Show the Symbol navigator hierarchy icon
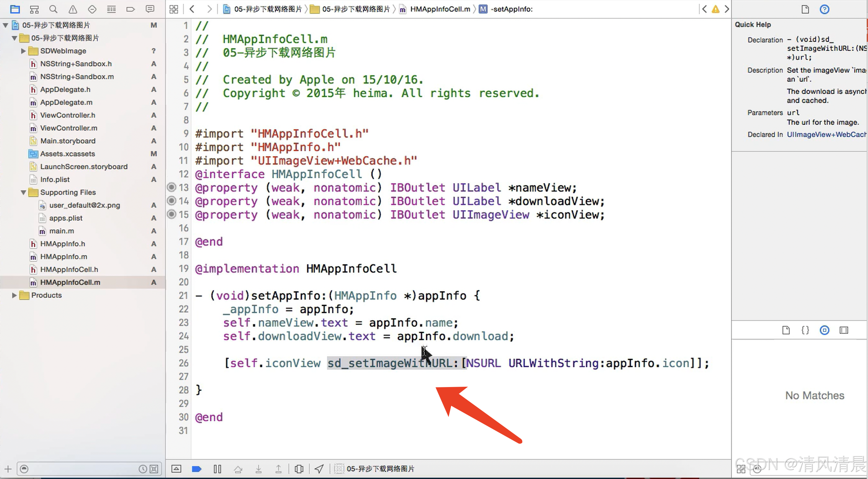 pos(34,9)
